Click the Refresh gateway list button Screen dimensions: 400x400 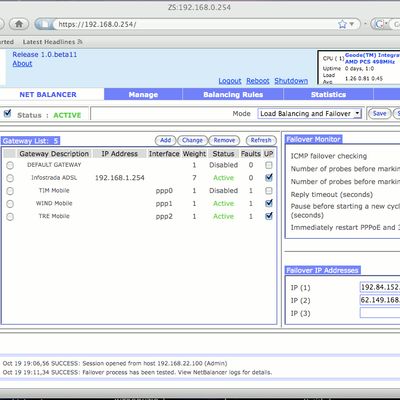pyautogui.click(x=261, y=140)
